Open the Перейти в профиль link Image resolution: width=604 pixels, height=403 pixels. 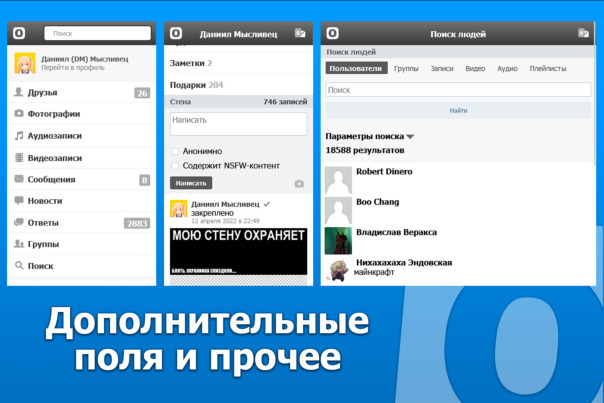pyautogui.click(x=72, y=68)
